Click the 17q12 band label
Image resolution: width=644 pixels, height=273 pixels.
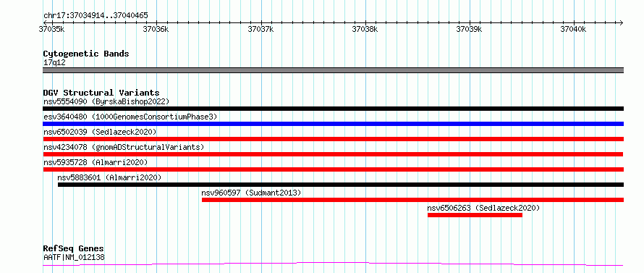[54, 62]
